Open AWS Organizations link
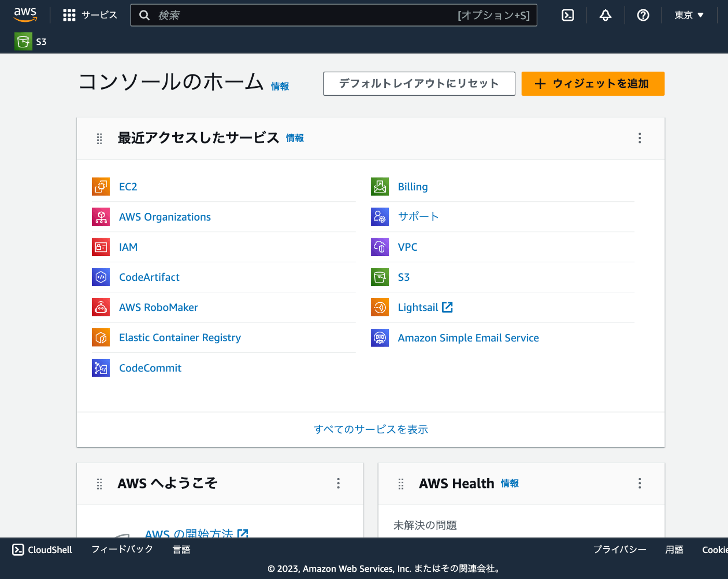Image resolution: width=728 pixels, height=579 pixels. (x=165, y=217)
